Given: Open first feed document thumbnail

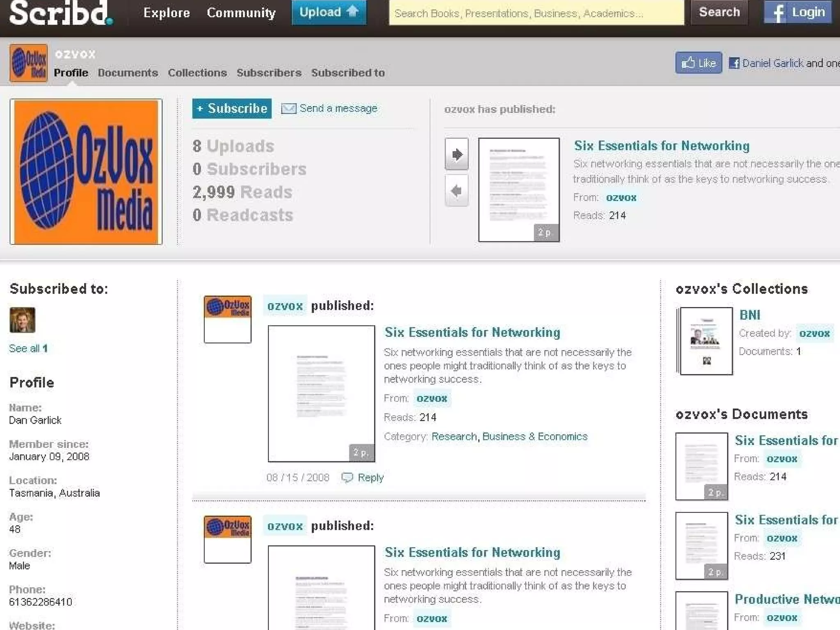Looking at the screenshot, I should pos(321,394).
